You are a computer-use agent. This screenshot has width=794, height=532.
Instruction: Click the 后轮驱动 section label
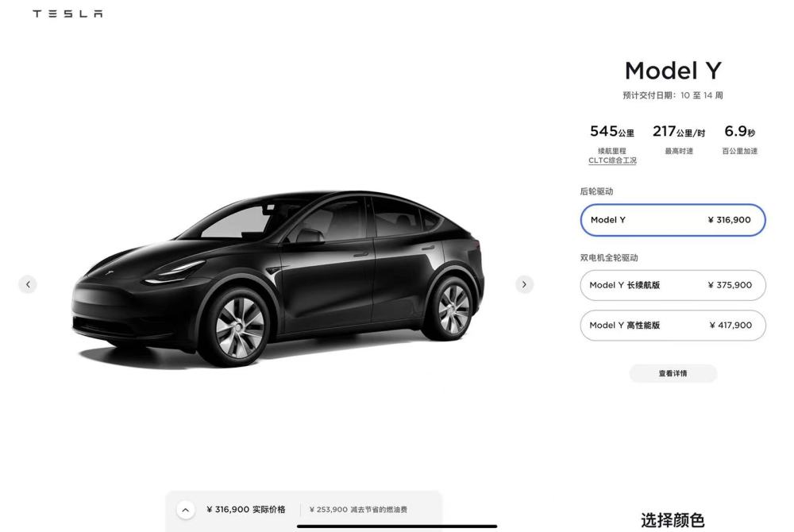pos(596,191)
